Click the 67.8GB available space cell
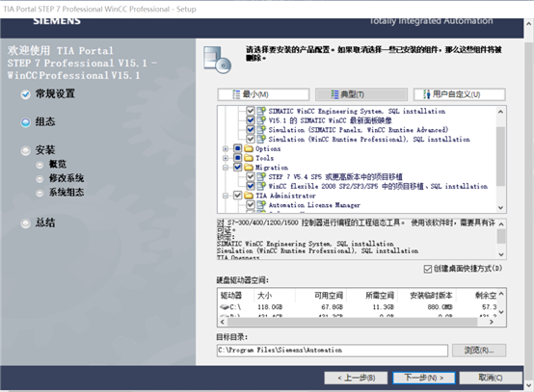The height and width of the screenshot is (392, 534). tap(332, 307)
